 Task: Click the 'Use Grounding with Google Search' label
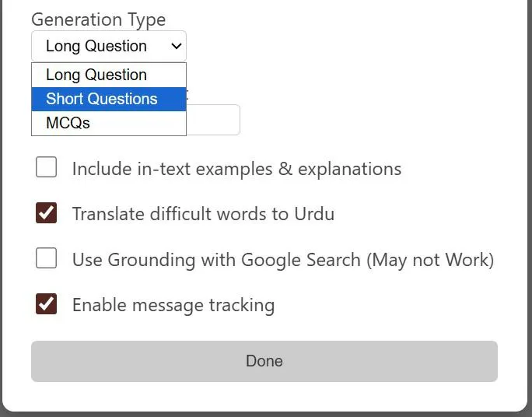tap(218, 260)
